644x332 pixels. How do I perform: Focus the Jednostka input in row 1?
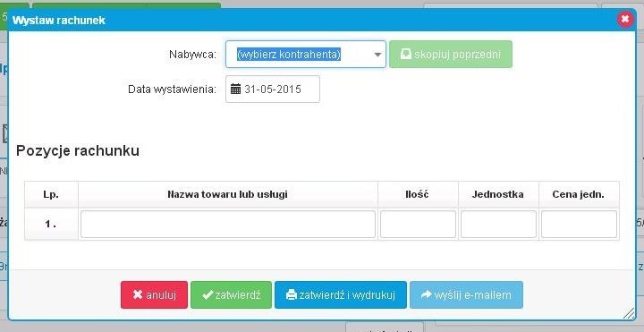(498, 225)
